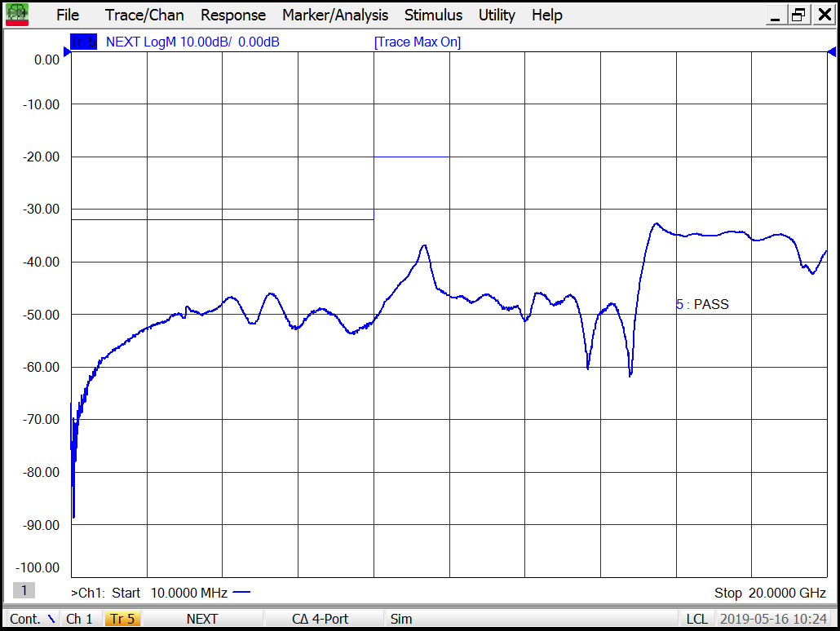
Task: Open the Help menu
Action: 546,15
